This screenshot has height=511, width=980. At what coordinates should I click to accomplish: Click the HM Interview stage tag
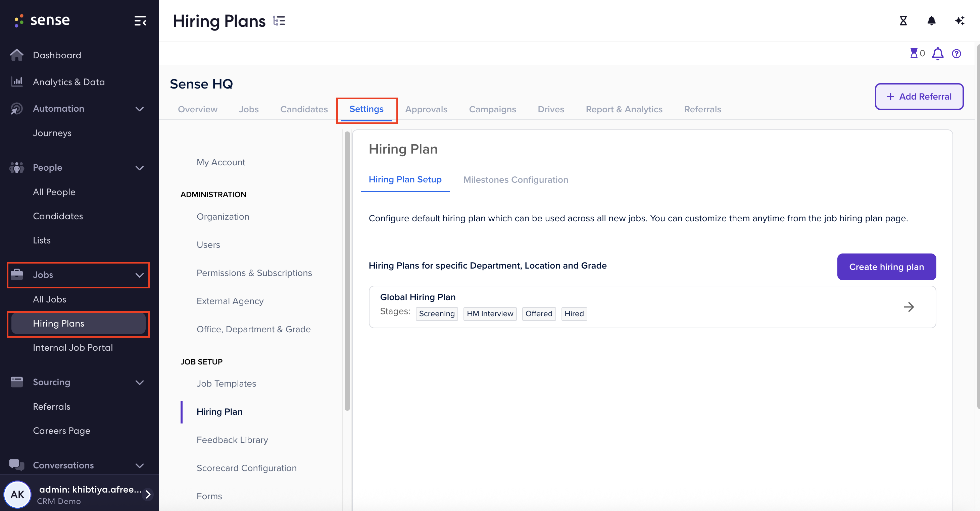pyautogui.click(x=490, y=314)
